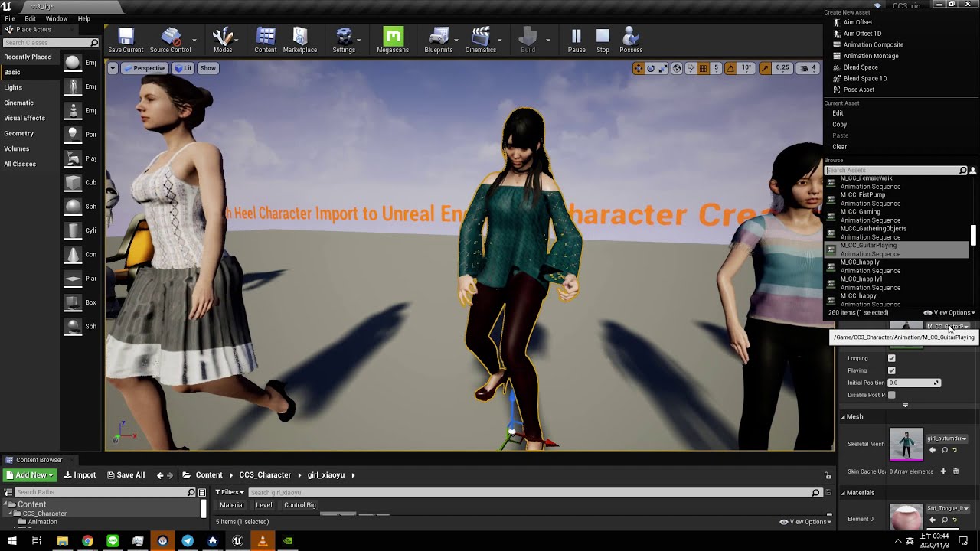Open the Content toolbar button

pyautogui.click(x=266, y=41)
